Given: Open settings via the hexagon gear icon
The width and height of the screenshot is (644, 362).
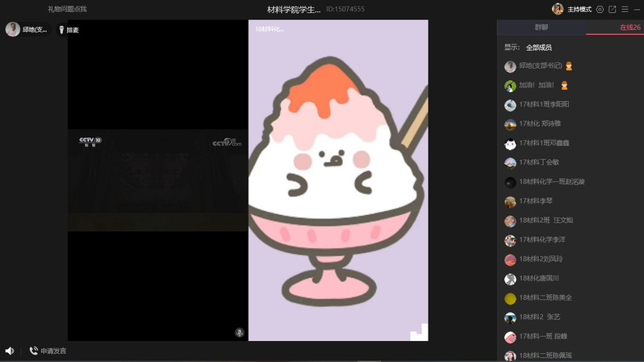Looking at the screenshot, I should (x=600, y=10).
